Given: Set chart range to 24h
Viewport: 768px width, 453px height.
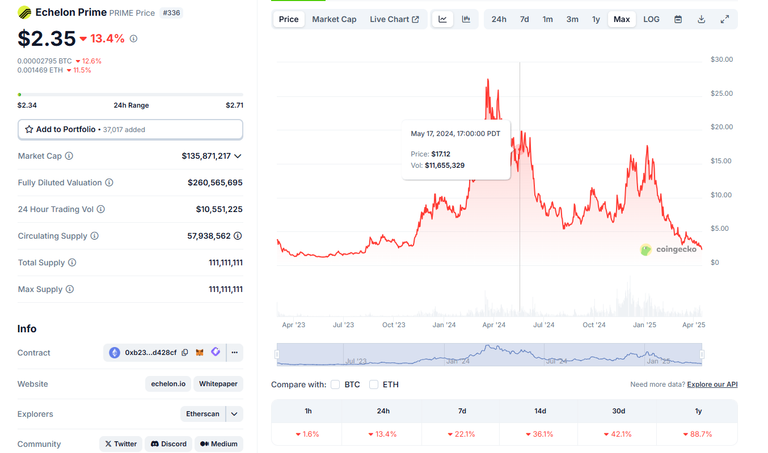Looking at the screenshot, I should coord(499,19).
